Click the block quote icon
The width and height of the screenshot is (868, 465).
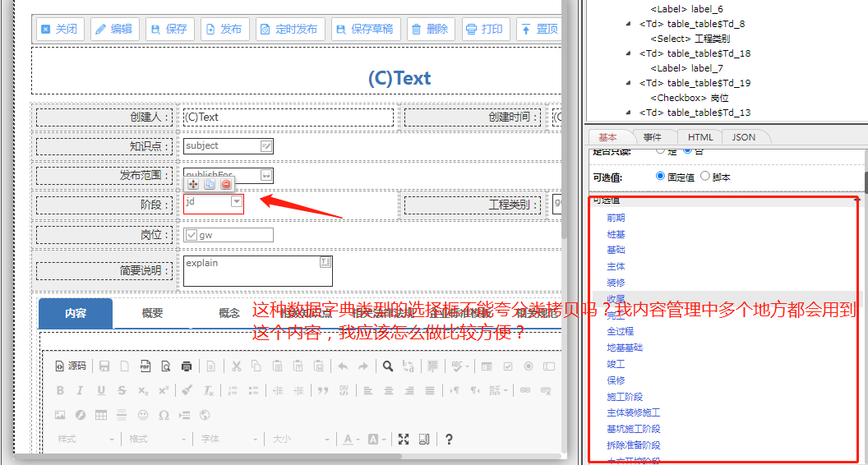tap(323, 390)
